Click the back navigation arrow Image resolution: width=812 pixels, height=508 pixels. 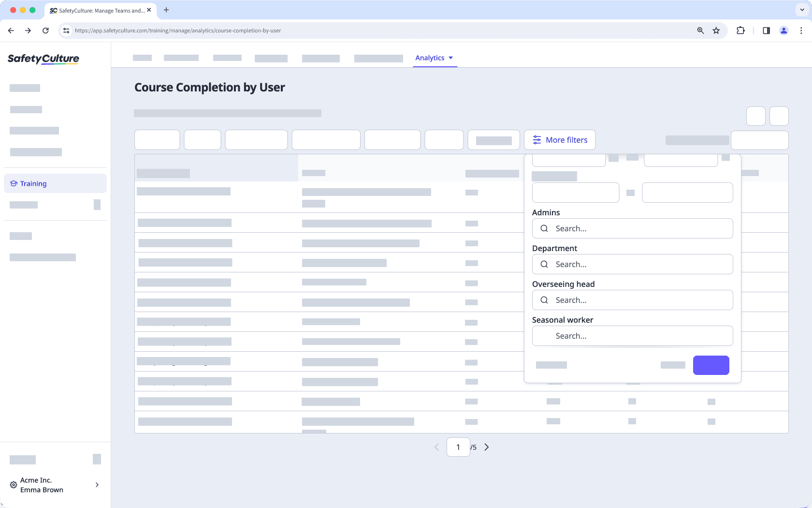click(x=11, y=30)
